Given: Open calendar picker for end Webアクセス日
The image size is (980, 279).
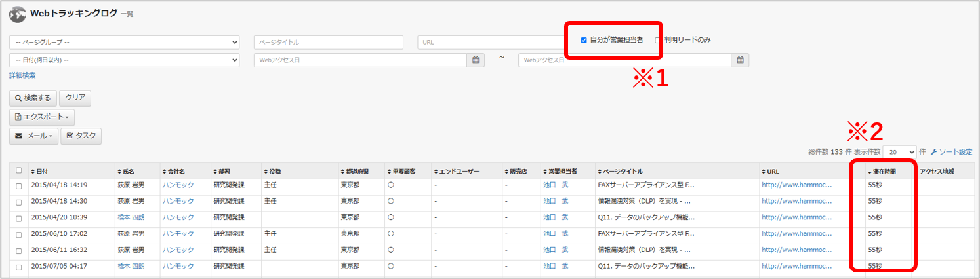Looking at the screenshot, I should [740, 60].
